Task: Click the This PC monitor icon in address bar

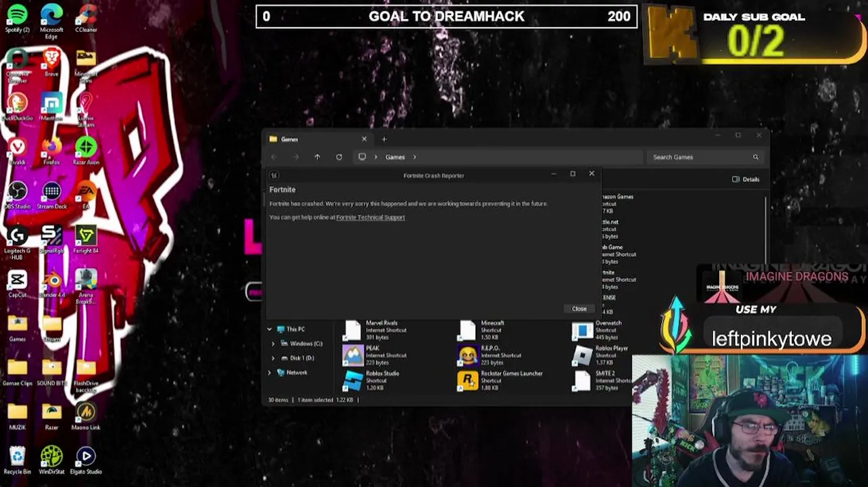Action: [362, 157]
